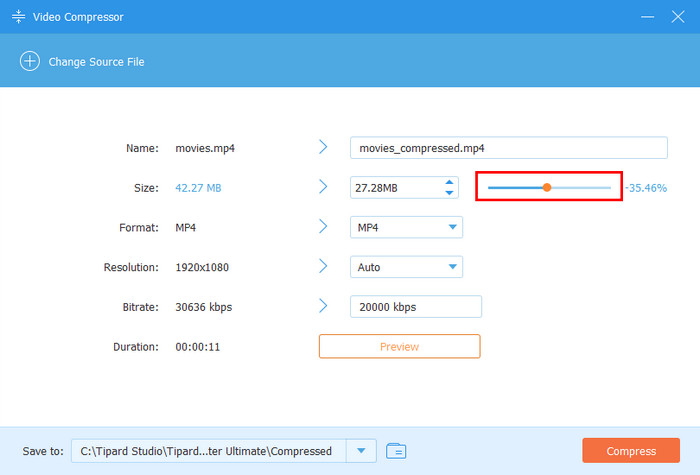Click the orange size slider handle
This screenshot has height=475, width=700.
coord(547,187)
